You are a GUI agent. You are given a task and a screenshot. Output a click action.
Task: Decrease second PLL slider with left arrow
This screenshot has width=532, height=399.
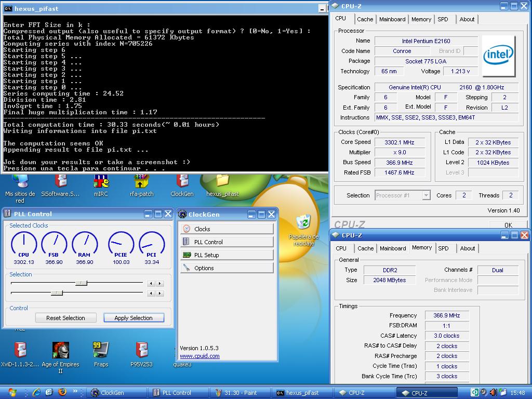click(151, 293)
